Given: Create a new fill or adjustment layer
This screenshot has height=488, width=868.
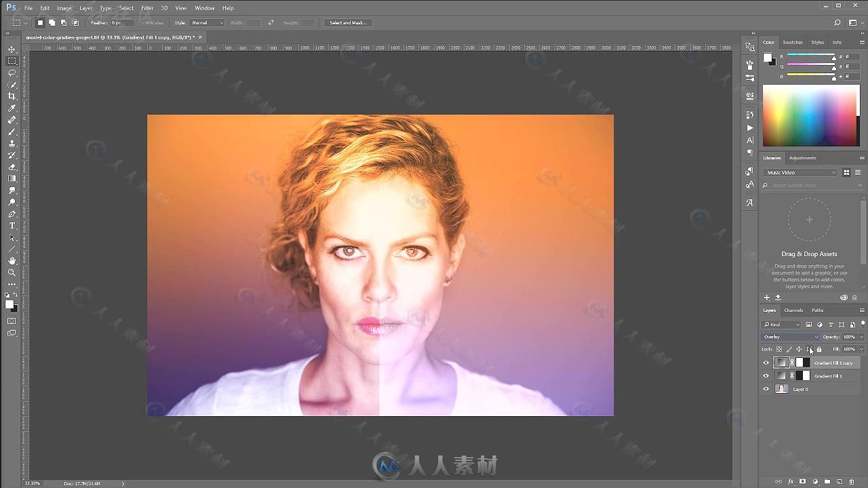Looking at the screenshot, I should click(x=815, y=482).
